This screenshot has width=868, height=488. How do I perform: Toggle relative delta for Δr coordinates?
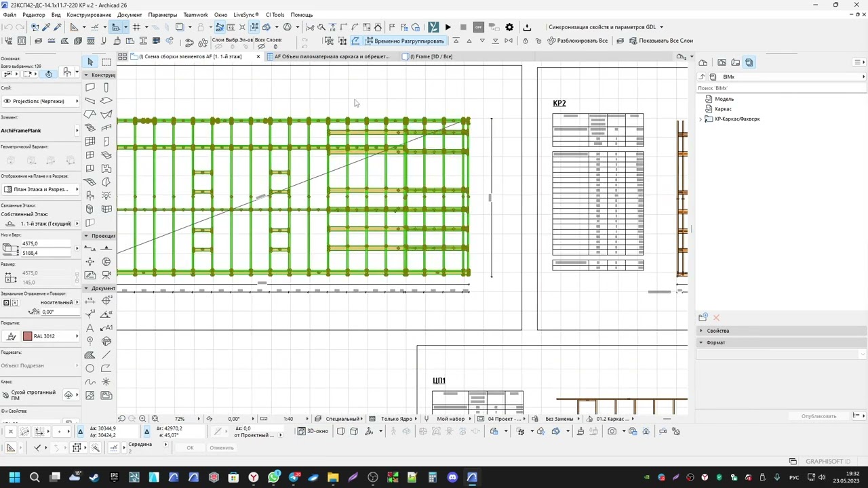[x=147, y=431]
